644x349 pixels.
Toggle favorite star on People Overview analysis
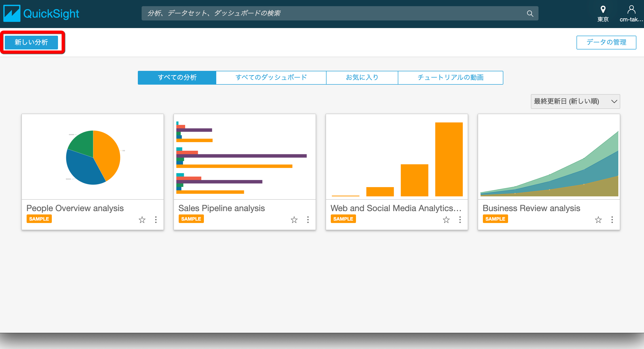[142, 220]
